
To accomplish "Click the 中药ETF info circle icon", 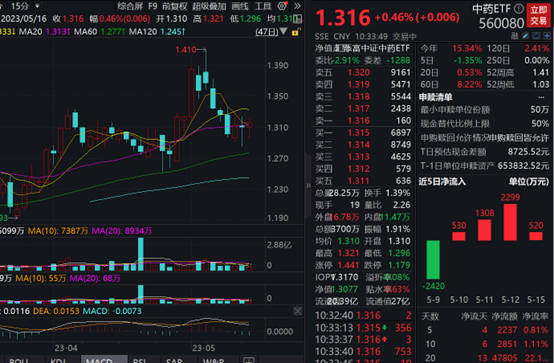I will tap(519, 8).
